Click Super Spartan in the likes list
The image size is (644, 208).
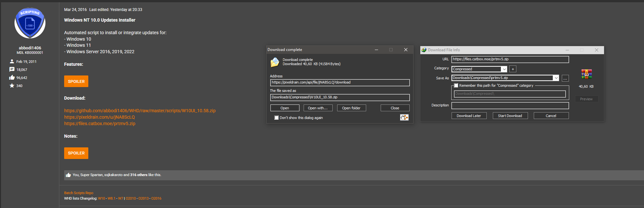click(91, 175)
